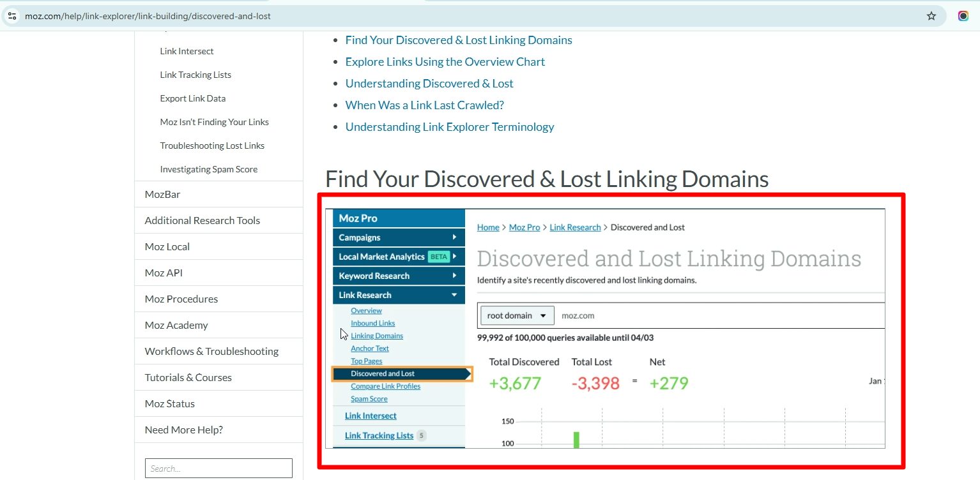Open Troubleshooting Lost Links article
The image size is (980, 480).
(x=212, y=146)
